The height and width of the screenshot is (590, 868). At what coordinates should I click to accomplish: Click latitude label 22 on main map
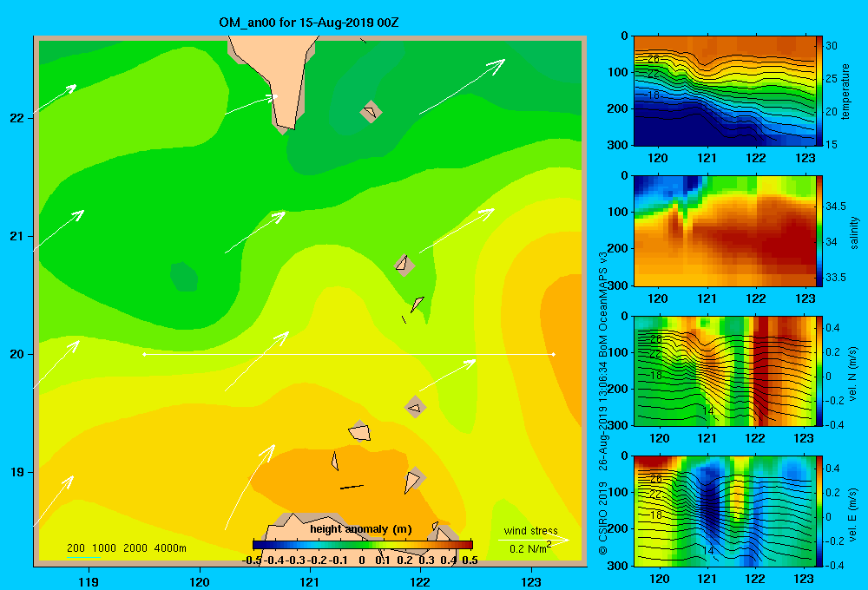17,118
